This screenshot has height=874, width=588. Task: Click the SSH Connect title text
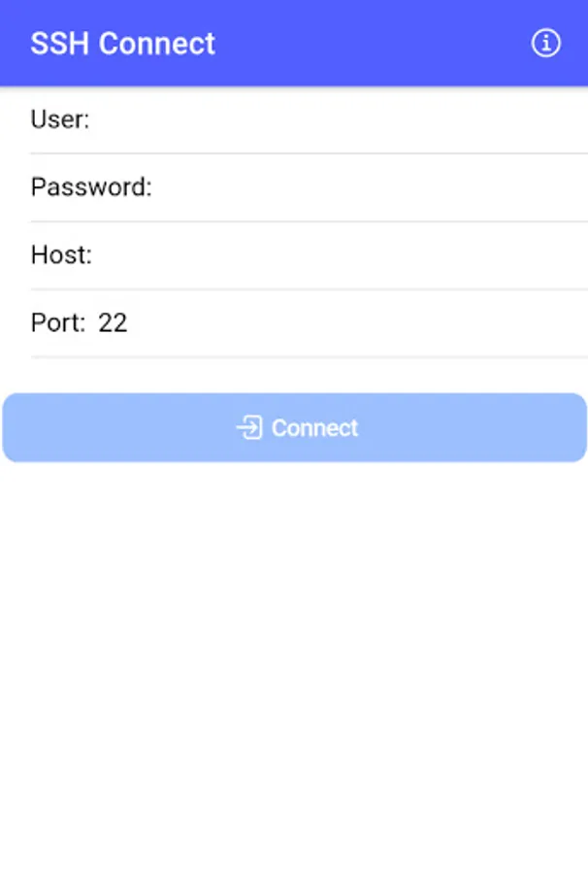(122, 44)
